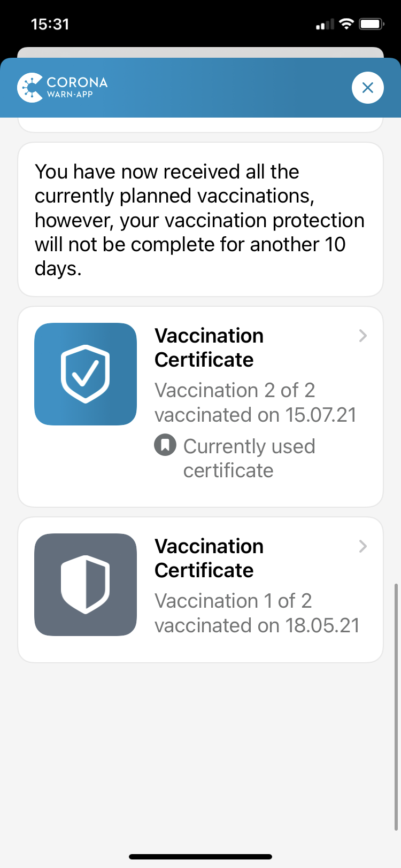401x868 pixels.
Task: Select the "Vaccination 1 of 2" text
Action: point(233,601)
